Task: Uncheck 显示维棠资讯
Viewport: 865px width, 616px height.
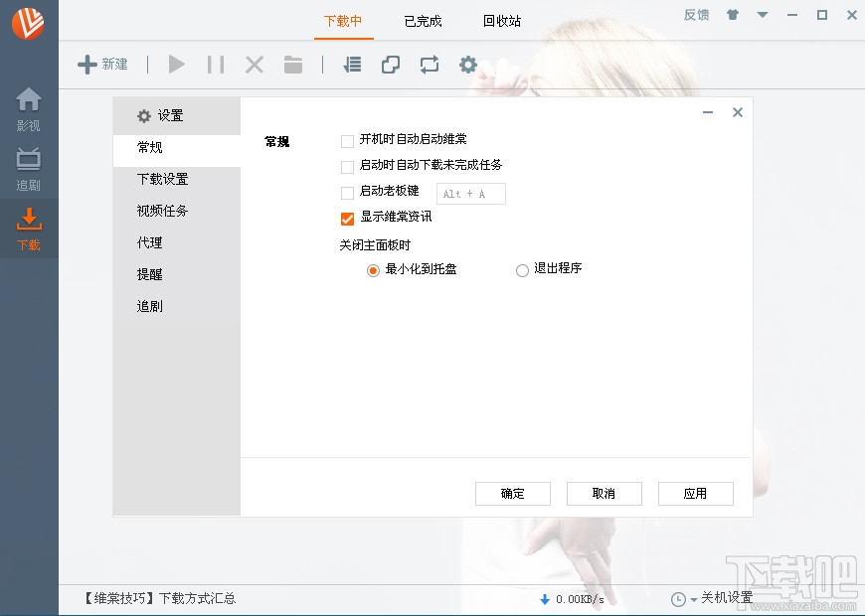Action: 347,219
